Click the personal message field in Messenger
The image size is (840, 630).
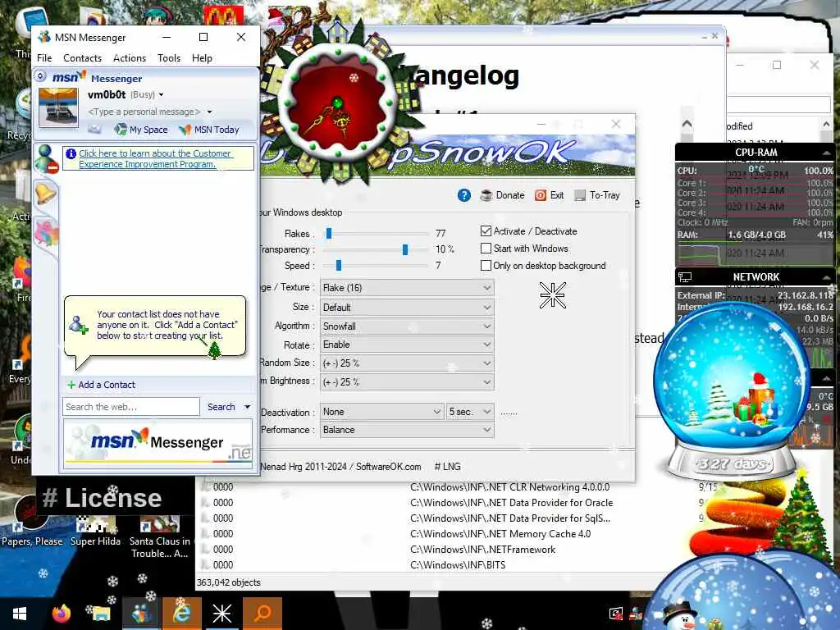[144, 112]
